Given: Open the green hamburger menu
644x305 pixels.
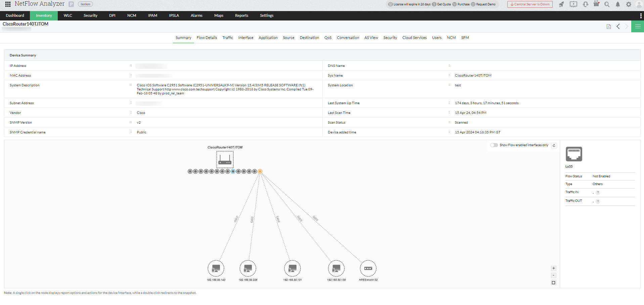Looking at the screenshot, I should point(637,26).
